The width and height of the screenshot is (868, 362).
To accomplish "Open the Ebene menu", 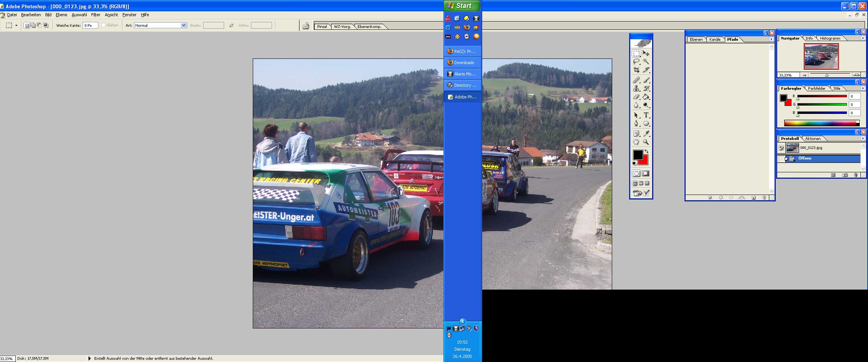I will click(61, 15).
